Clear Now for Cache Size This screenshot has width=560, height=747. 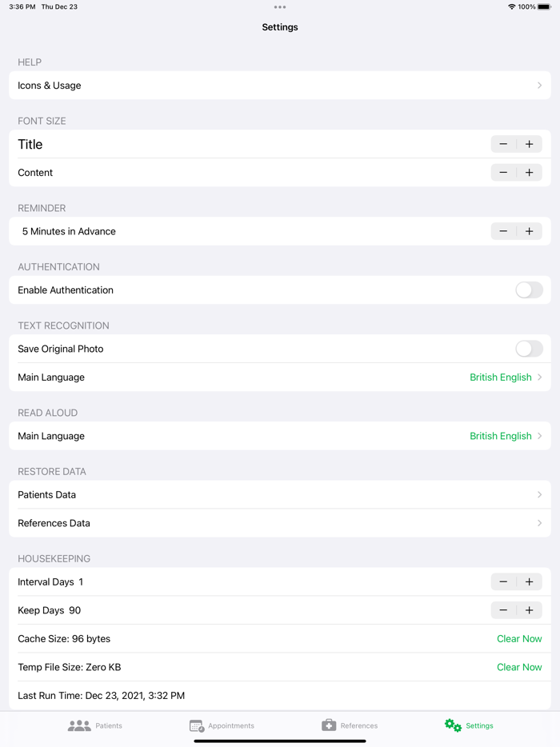519,639
